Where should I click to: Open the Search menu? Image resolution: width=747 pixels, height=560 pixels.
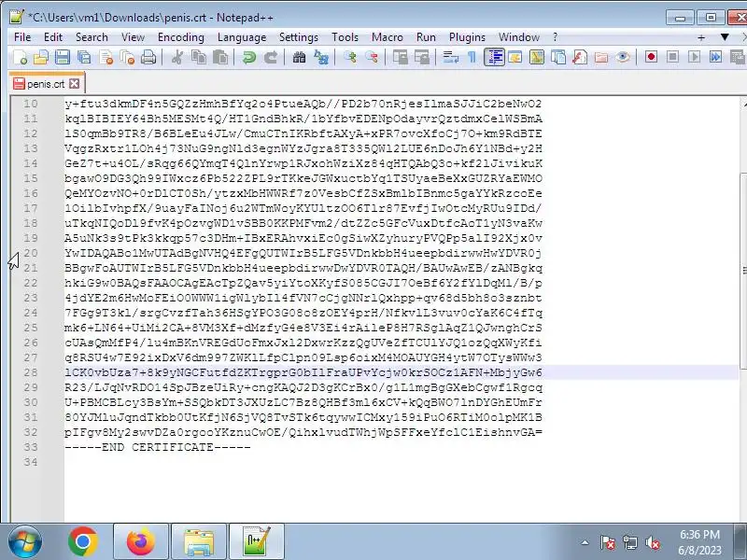click(x=92, y=37)
